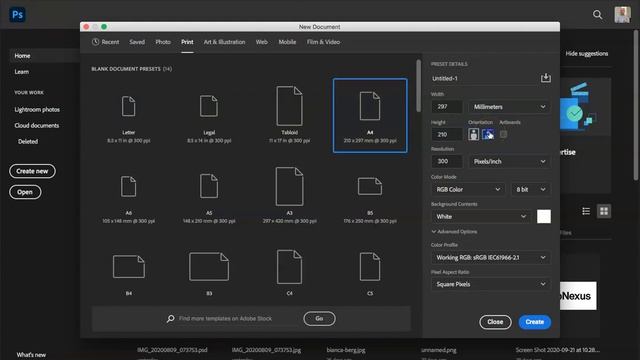Open the user profile avatar
The height and width of the screenshot is (360, 640).
coord(622,15)
